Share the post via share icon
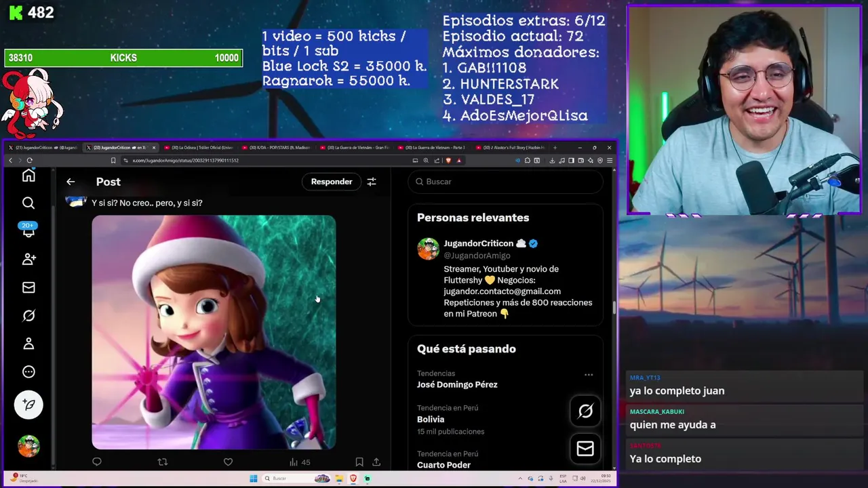868x488 pixels. [x=376, y=462]
